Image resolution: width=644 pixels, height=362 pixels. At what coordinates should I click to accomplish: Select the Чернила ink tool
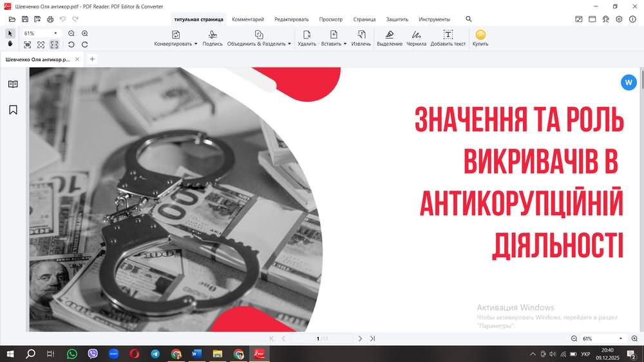pyautogui.click(x=417, y=38)
